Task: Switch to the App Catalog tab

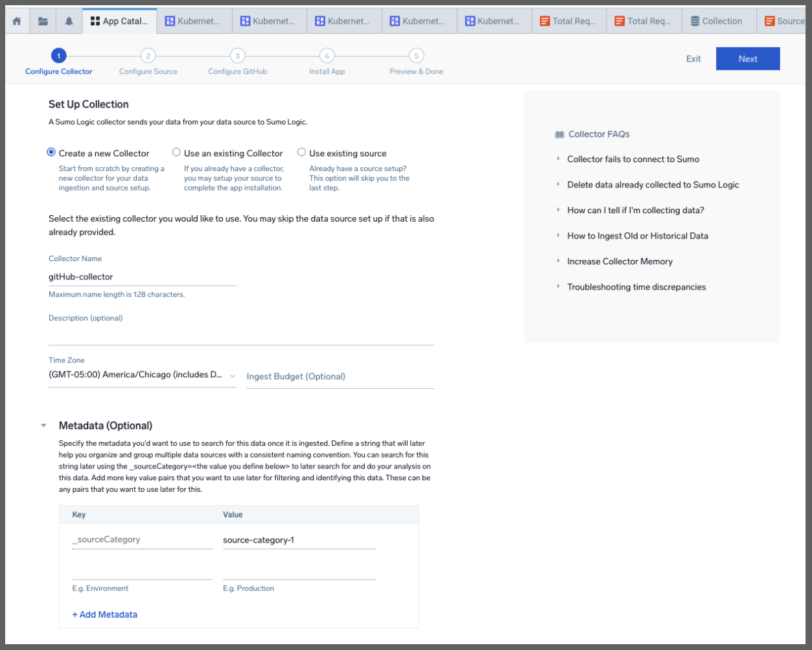Action: pos(120,21)
